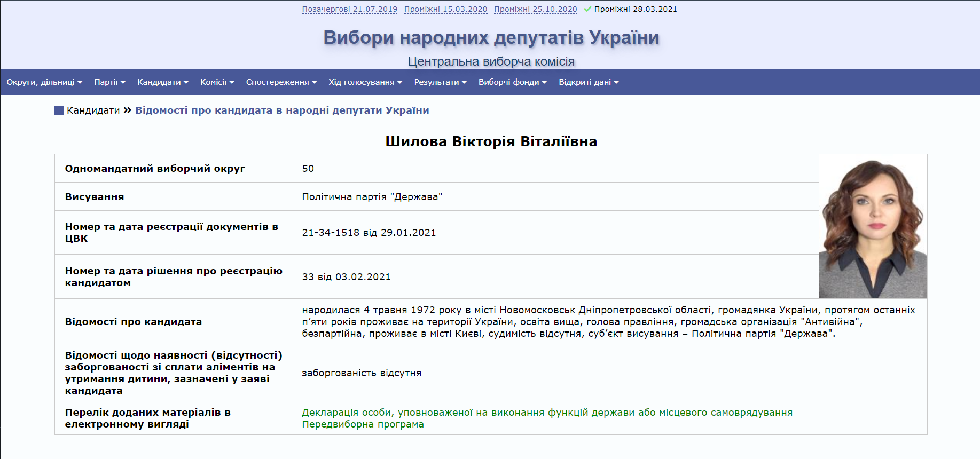This screenshot has height=459, width=980.
Task: Click the Номер та дата рішення label
Action: tap(174, 277)
